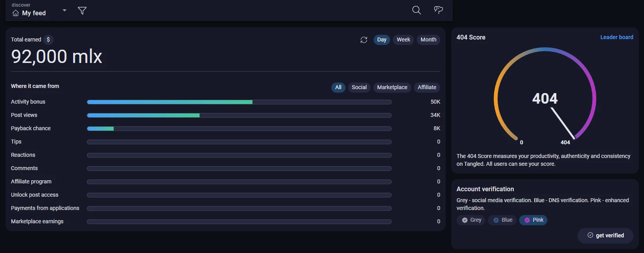Click the 8K value for Payback chance

point(437,128)
